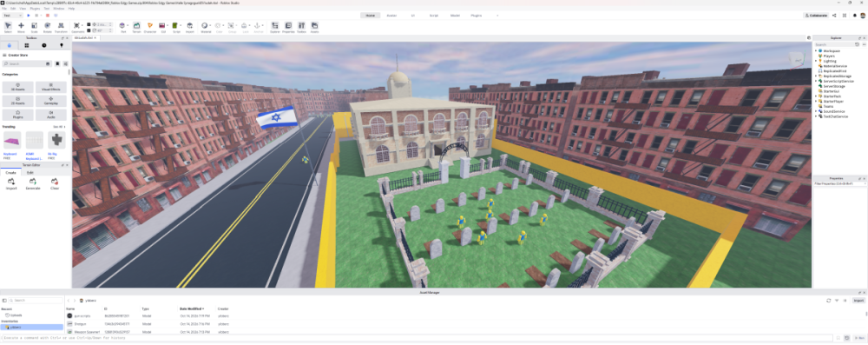This screenshot has width=868, height=345.
Task: Open the Properties panel from toolbar
Action: coord(288,27)
